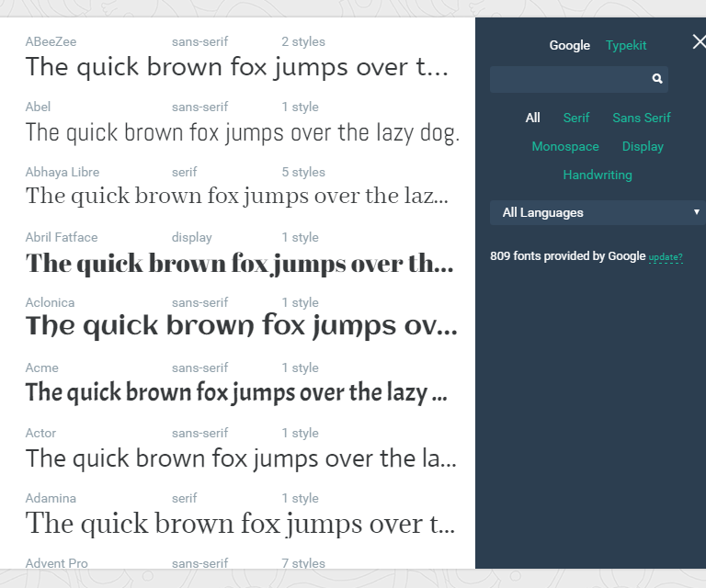Click '2 styles' on the ABeeZee row

(303, 42)
